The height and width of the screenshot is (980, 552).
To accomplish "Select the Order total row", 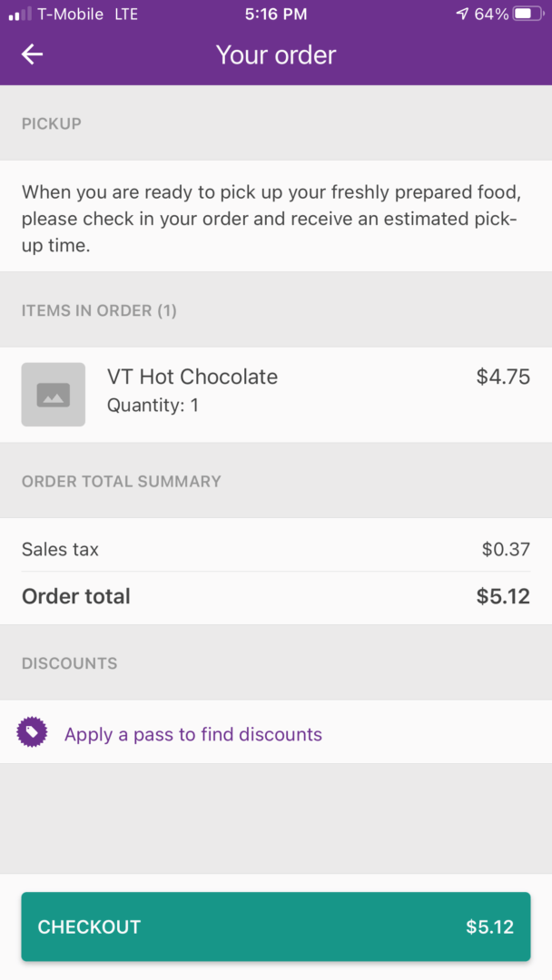I will click(276, 596).
